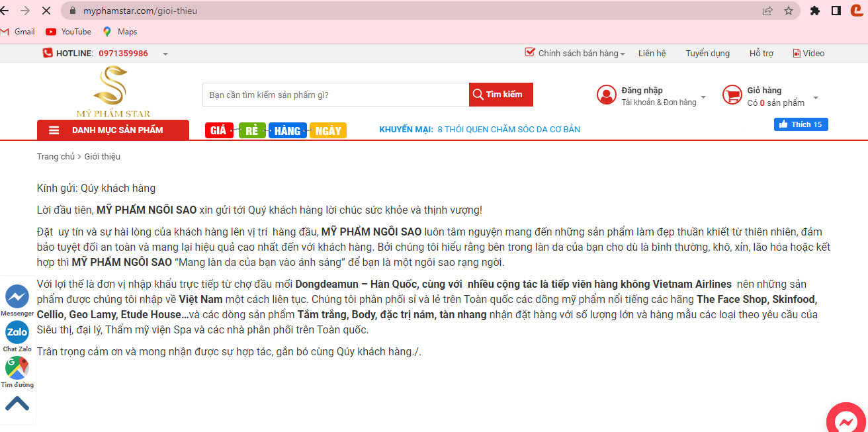The height and width of the screenshot is (432, 868).
Task: Click the Tìm kiếm search button
Action: [x=501, y=95]
